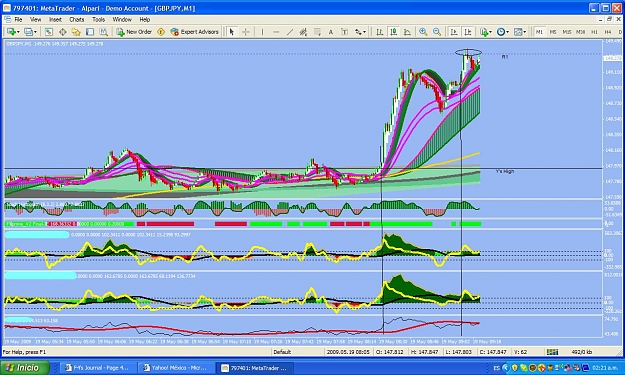The height and width of the screenshot is (375, 625).
Task: Switch to line chart display
Action: tap(407, 32)
